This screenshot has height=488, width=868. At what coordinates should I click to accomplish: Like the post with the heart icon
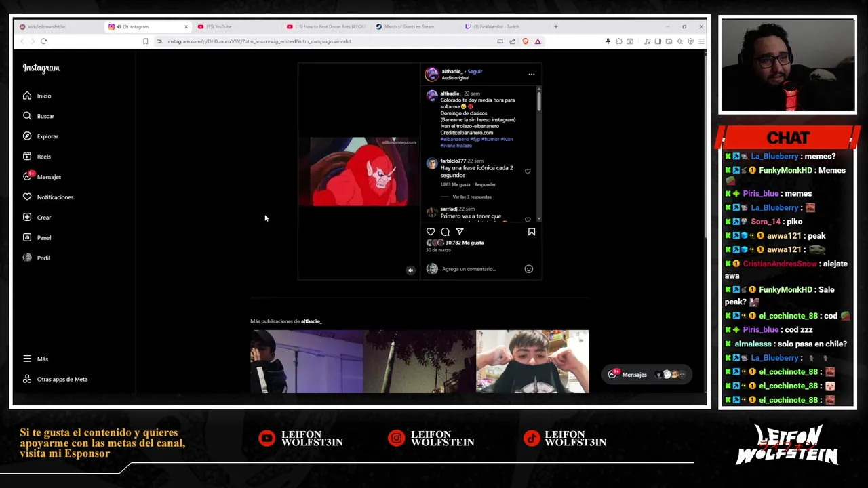pos(431,232)
